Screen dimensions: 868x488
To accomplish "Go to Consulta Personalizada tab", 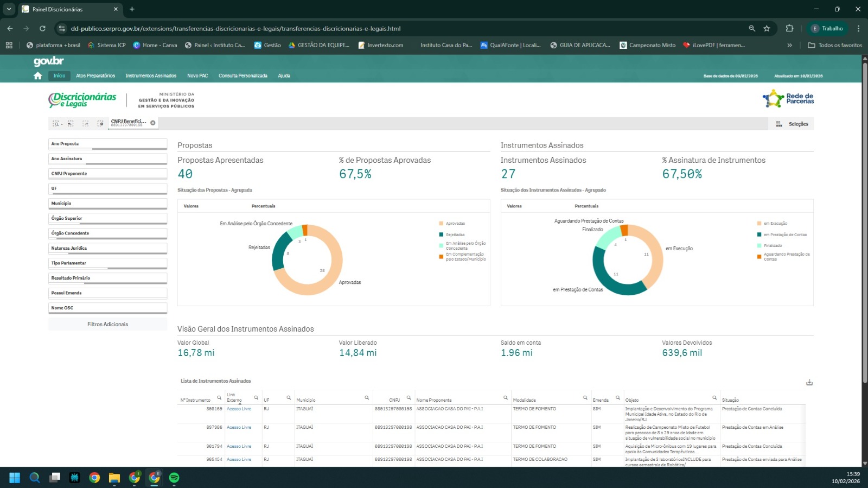I will pyautogui.click(x=242, y=76).
